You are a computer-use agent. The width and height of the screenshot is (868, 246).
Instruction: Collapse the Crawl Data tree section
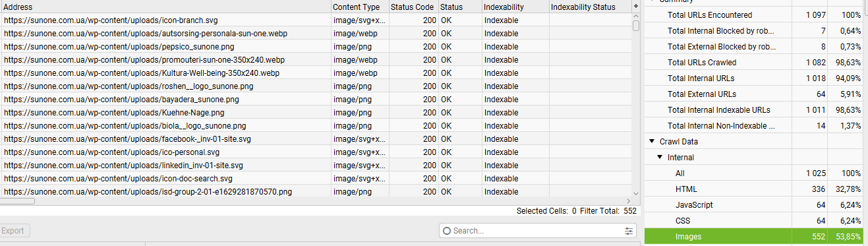pyautogui.click(x=652, y=142)
